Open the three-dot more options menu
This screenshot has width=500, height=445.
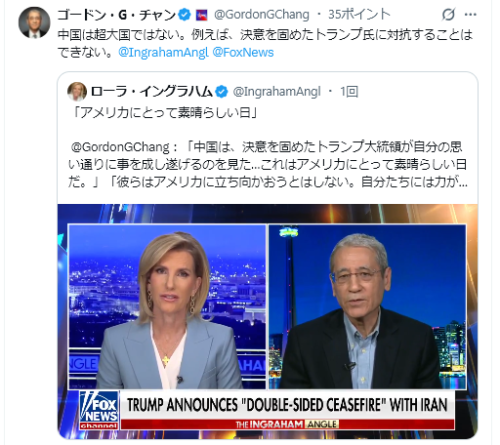(470, 15)
